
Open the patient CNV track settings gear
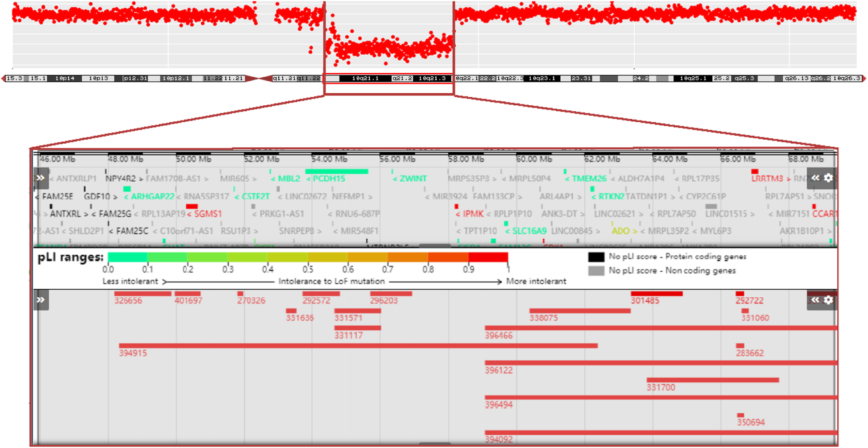pyautogui.click(x=828, y=300)
